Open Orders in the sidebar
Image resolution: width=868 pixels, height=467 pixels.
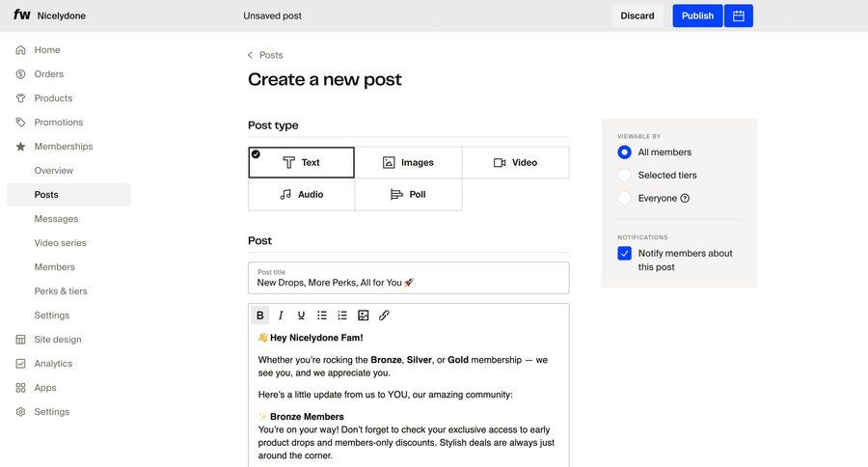coord(49,74)
